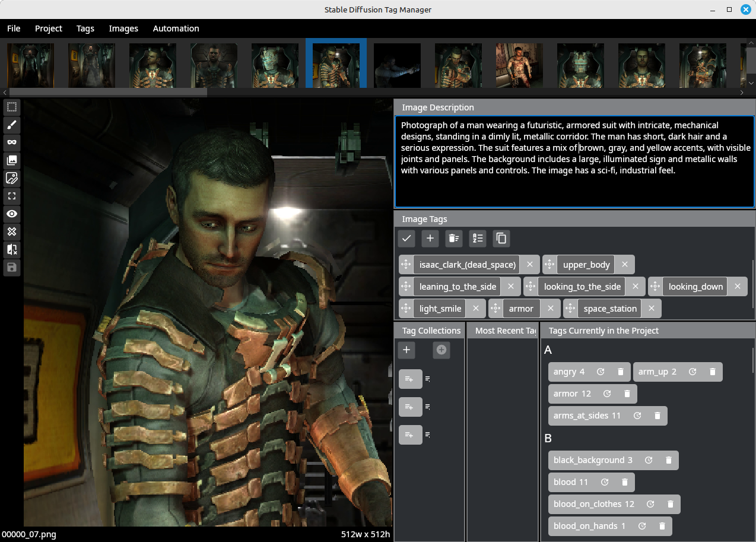The image size is (756, 542).
Task: Add a new tag with the plus button
Action: [430, 239]
